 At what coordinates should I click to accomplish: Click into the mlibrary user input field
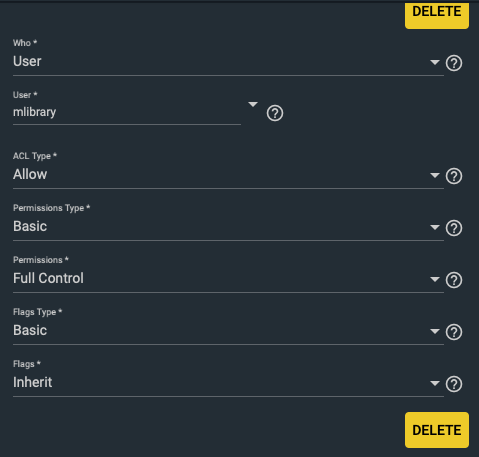pyautogui.click(x=127, y=112)
